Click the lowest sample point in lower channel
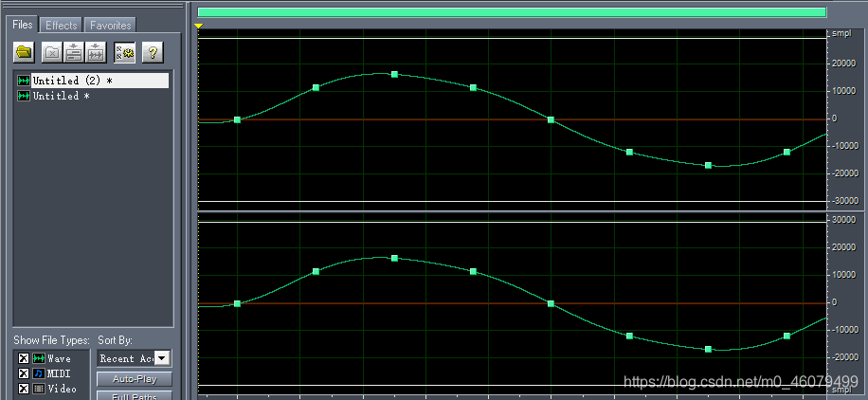The height and width of the screenshot is (400, 868). tap(708, 349)
